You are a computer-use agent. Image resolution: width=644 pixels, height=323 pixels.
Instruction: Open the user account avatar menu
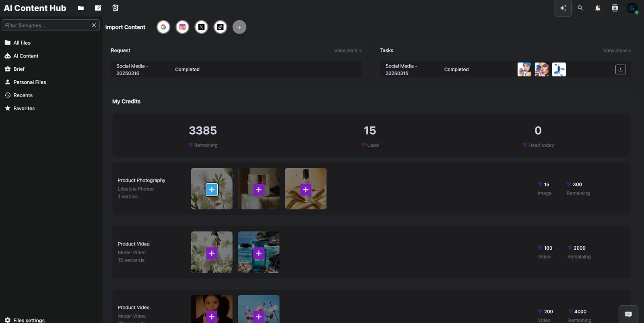[632, 8]
